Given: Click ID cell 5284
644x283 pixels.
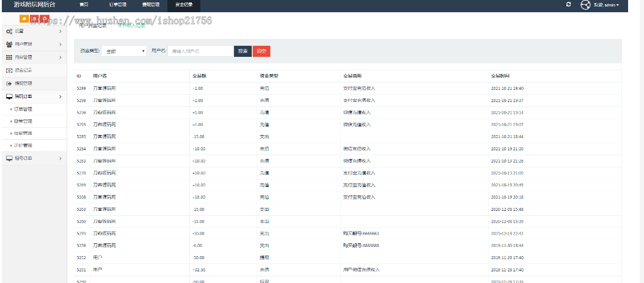Looking at the screenshot, I should click(x=81, y=149).
